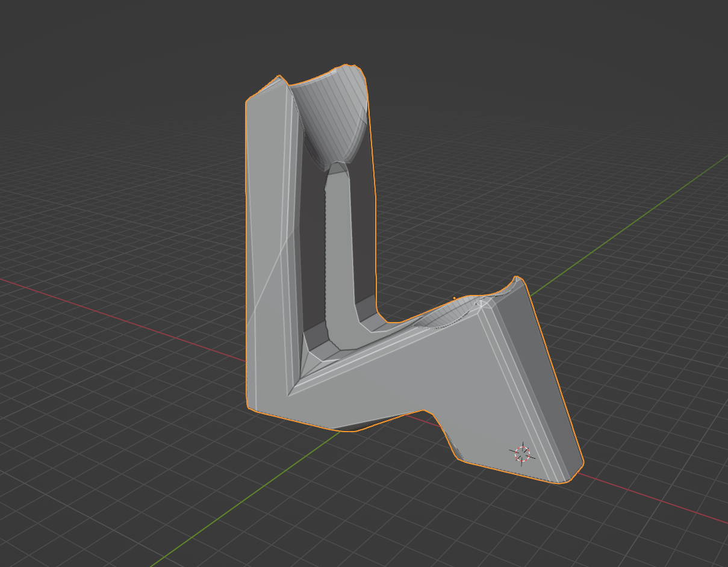Click the red-white 3D cursor crosshair
Viewport: 728px width, 567px height.
pyautogui.click(x=522, y=453)
